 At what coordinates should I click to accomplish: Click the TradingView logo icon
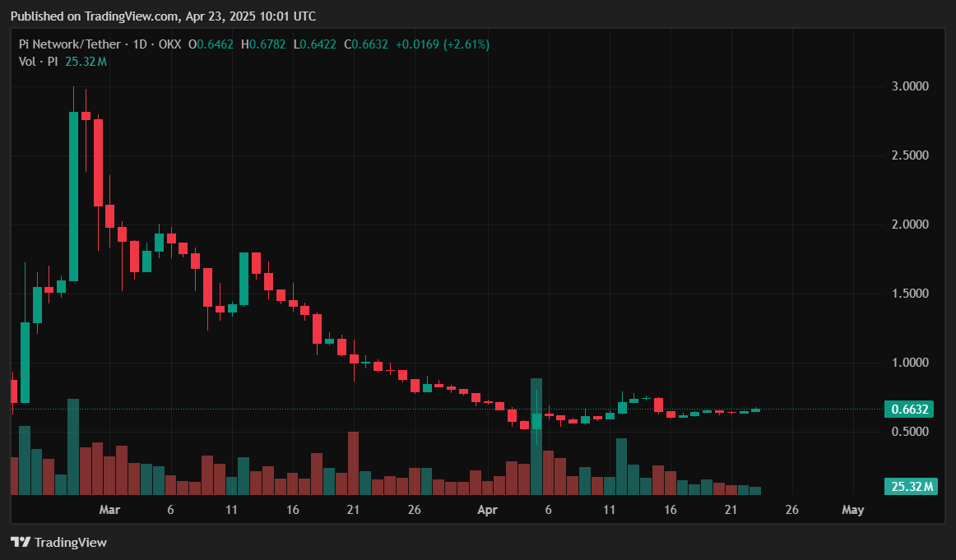click(21, 542)
